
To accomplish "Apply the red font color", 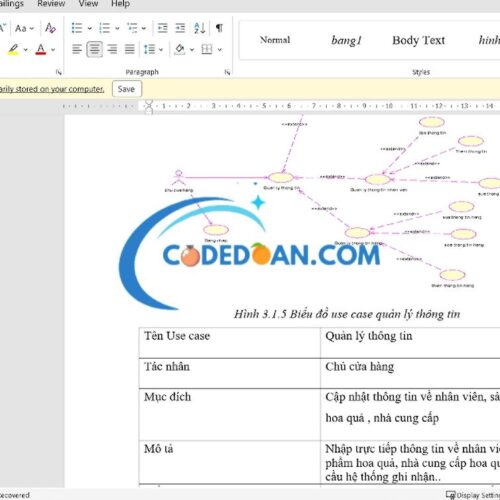I will coord(41,49).
